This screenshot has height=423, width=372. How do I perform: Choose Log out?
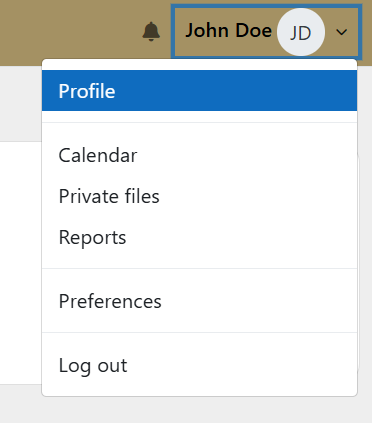pos(199,365)
